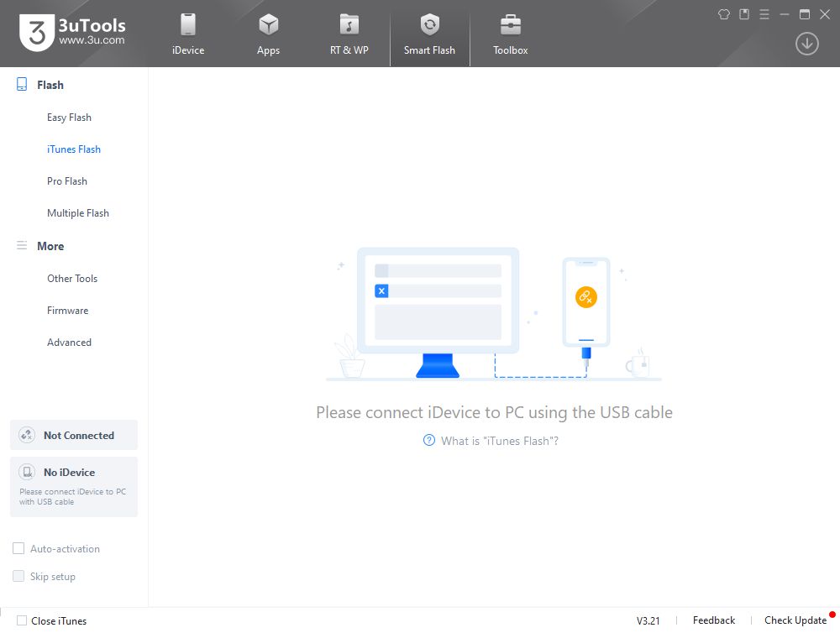Click the Not Connected status button
Screen dimensions: 840x633
pos(74,435)
